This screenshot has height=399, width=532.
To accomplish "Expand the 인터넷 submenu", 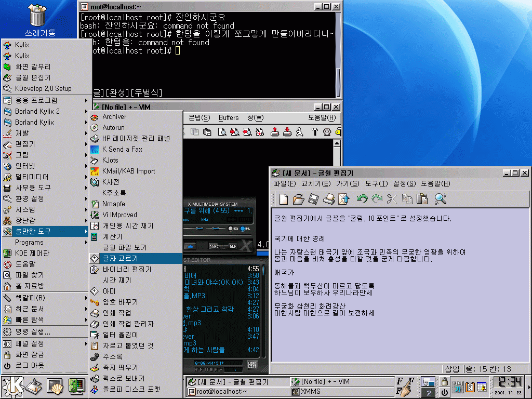I will point(46,166).
